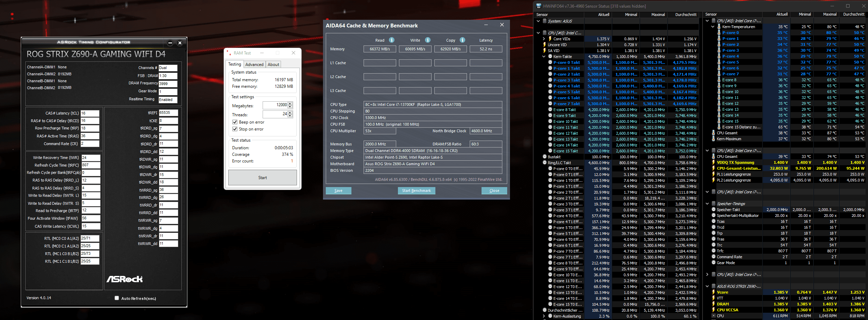This screenshot has width=868, height=320.
Task: Click Save in AIDA64 benchmark window
Action: [x=339, y=191]
